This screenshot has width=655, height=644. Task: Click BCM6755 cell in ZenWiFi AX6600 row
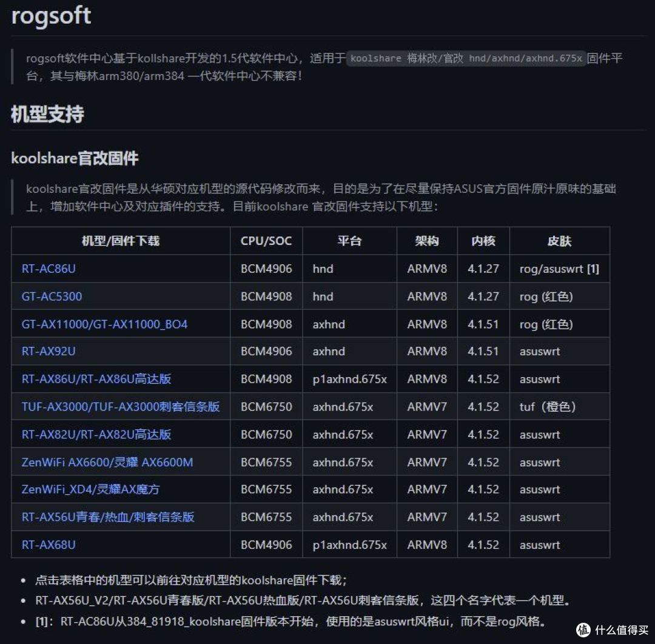pos(266,462)
